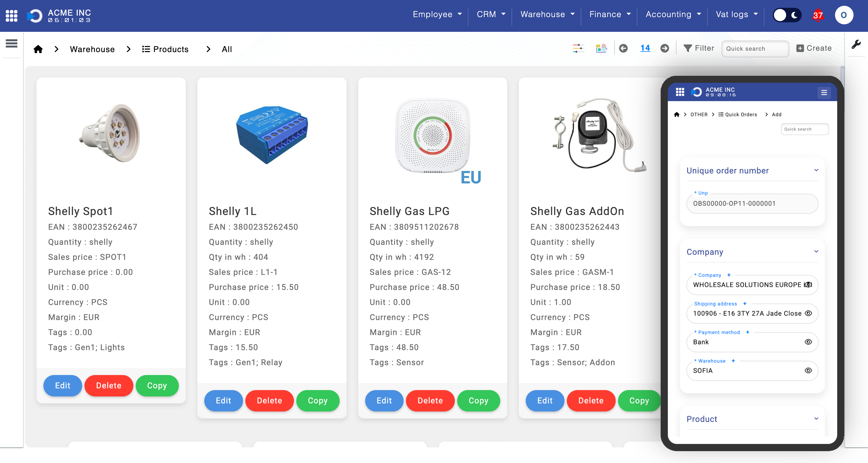Screen dimensions: 868x463
Task: Add a new Warehouse with plus icon
Action: (x=733, y=361)
